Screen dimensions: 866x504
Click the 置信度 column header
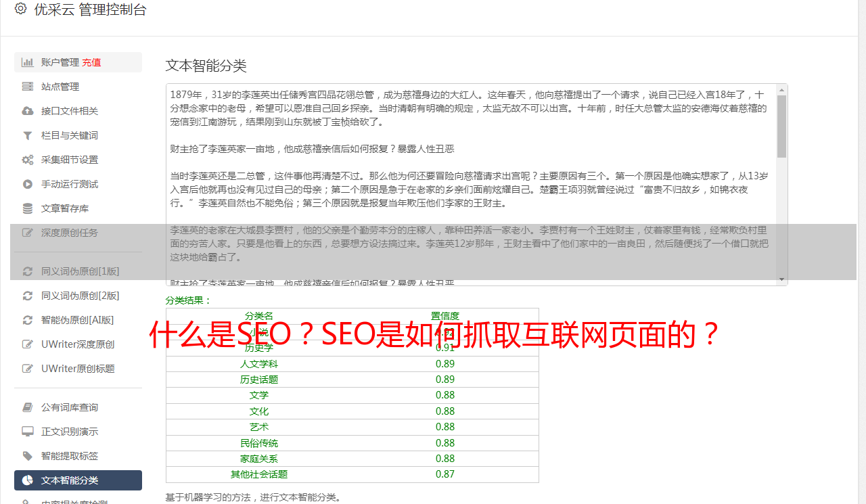pos(445,316)
